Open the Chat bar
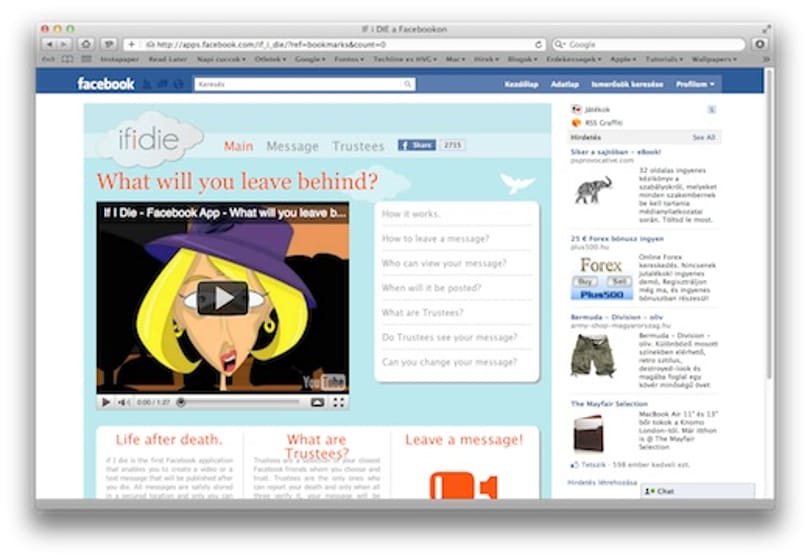The image size is (810, 559). (x=697, y=491)
